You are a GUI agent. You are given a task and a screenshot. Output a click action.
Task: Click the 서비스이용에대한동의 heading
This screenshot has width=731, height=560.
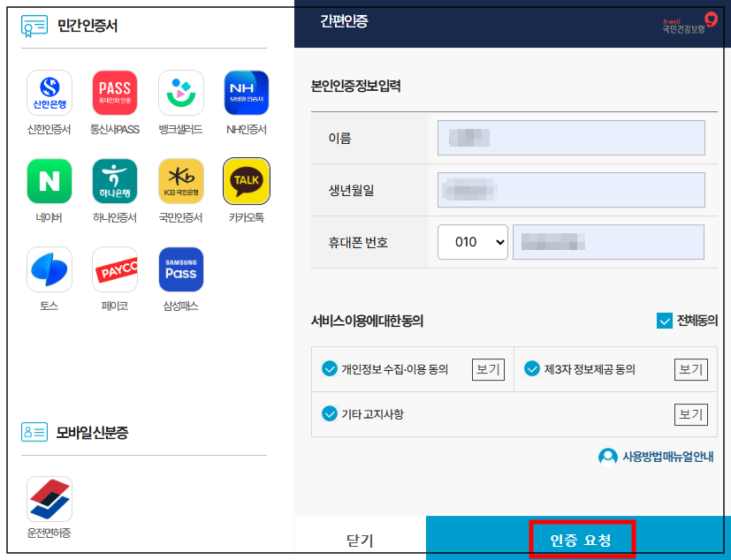[x=367, y=321]
